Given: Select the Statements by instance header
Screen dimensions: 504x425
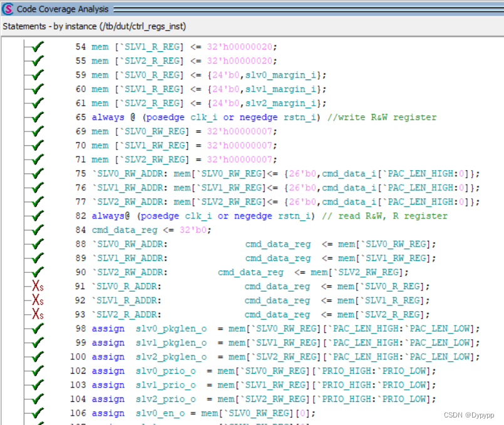Looking at the screenshot, I should (x=94, y=27).
